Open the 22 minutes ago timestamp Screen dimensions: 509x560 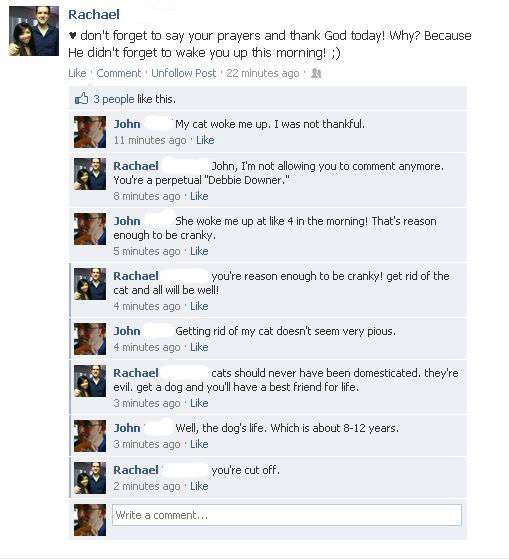pos(263,73)
